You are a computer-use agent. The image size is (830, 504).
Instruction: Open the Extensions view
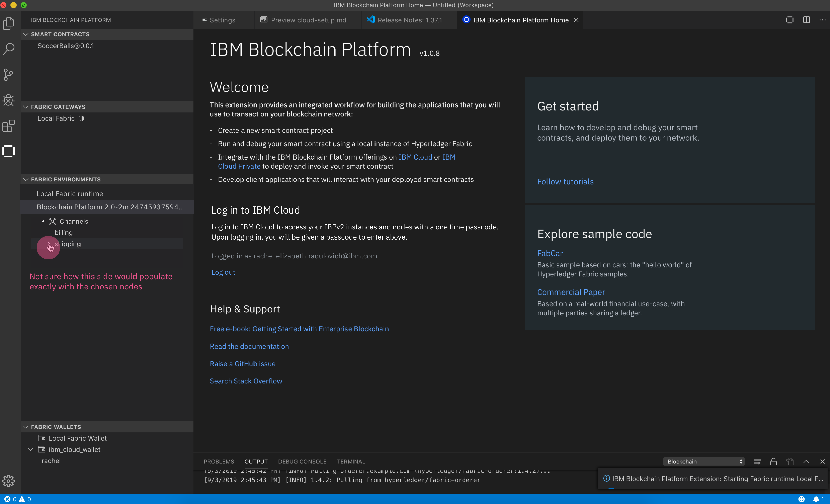8,126
